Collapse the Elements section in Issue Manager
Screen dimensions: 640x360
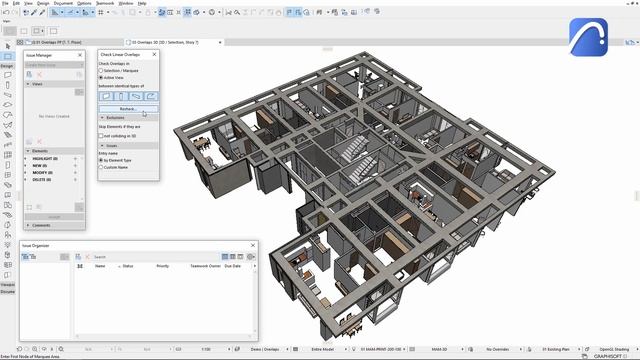[x=28, y=151]
